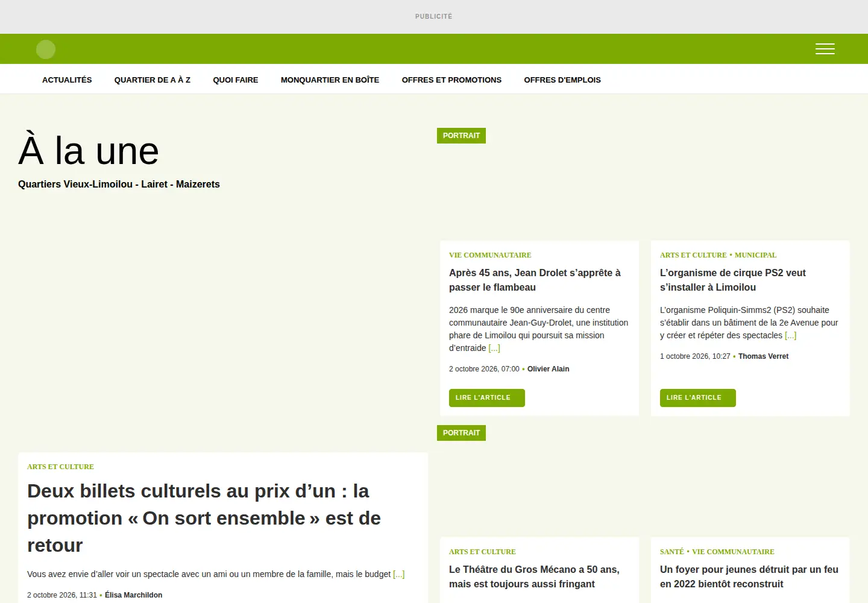Click Lire l'article for Jean Drolet story
This screenshot has width=868, height=603.
click(x=487, y=398)
